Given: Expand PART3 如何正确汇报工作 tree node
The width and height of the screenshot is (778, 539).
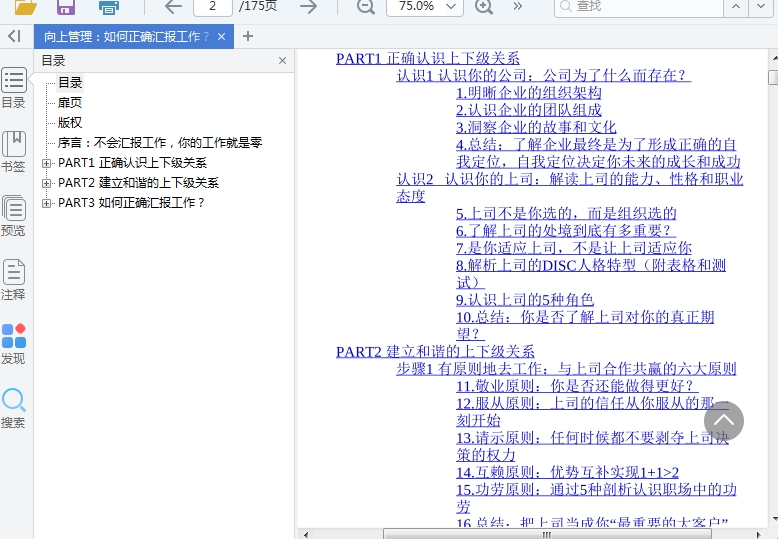Looking at the screenshot, I should click(x=46, y=203).
